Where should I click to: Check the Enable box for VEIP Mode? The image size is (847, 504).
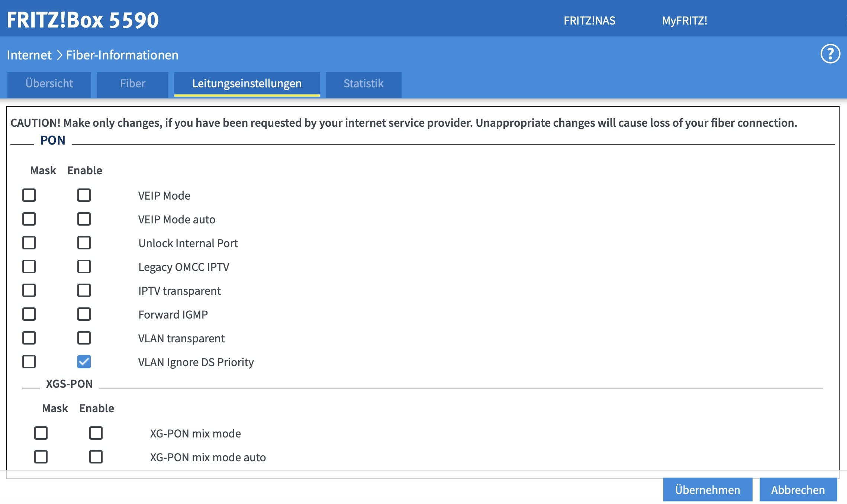[84, 195]
